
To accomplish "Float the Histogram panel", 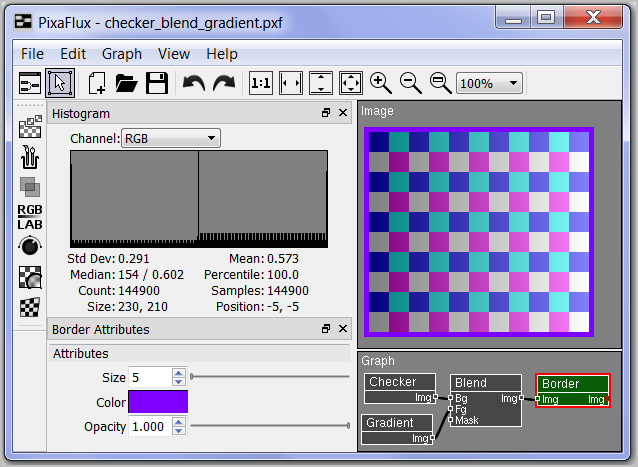I will coord(326,114).
